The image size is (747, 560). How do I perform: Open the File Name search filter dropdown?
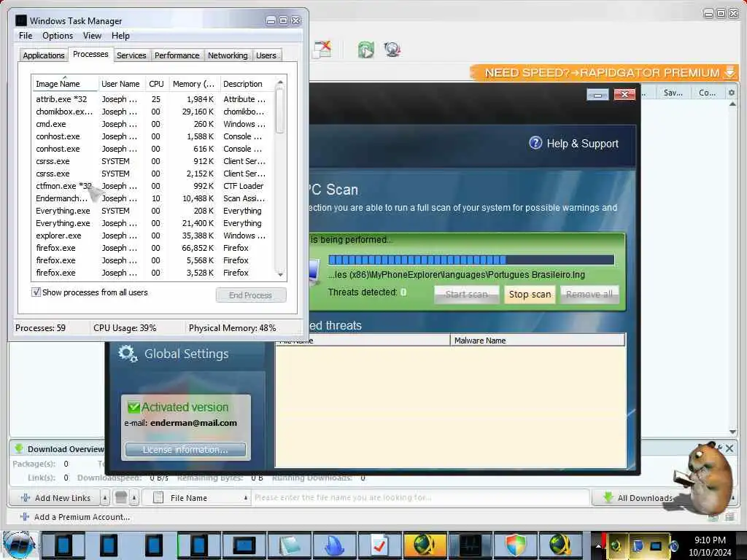[x=245, y=497]
